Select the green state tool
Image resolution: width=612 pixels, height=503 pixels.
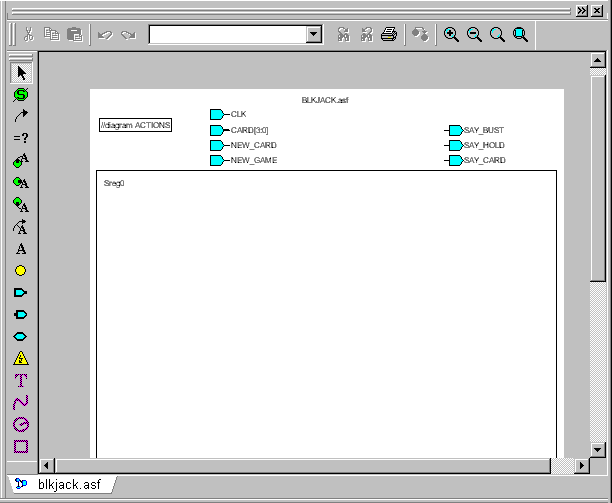[x=21, y=95]
